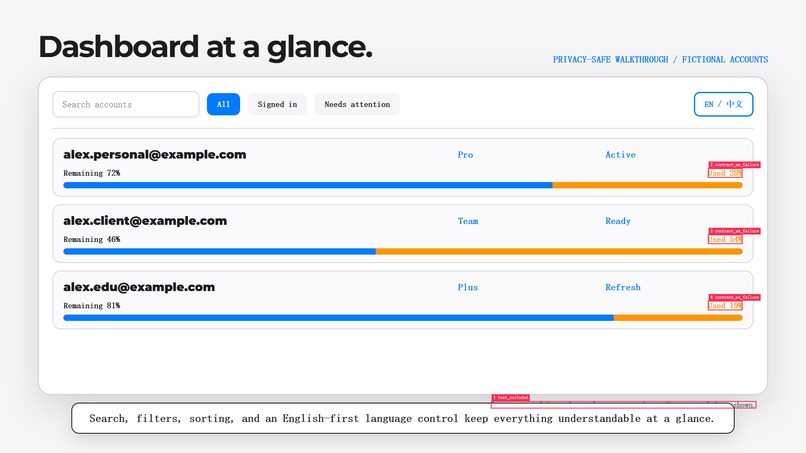Open the alex.client@example.com account

pyautogui.click(x=145, y=221)
